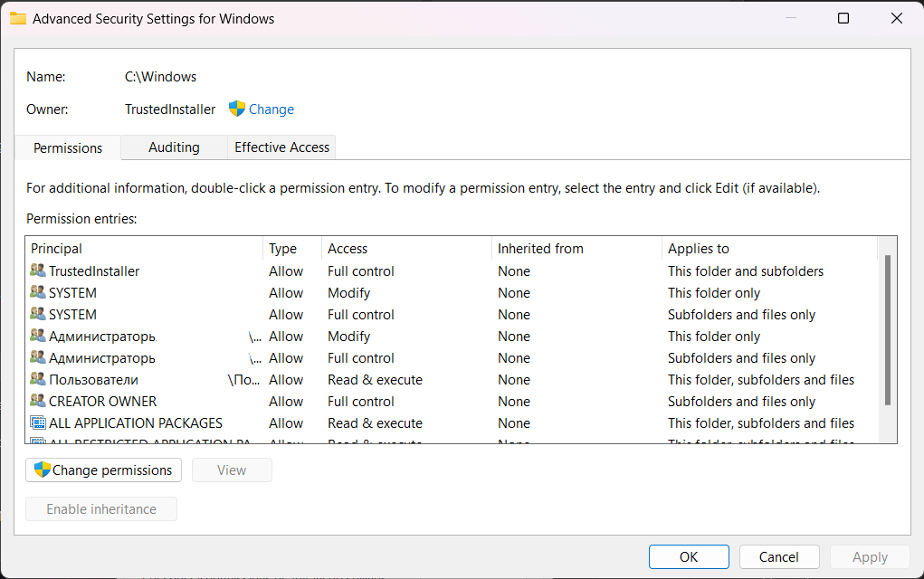The width and height of the screenshot is (924, 579).
Task: Select the TrustedInstaller permission entry
Action: 452,271
